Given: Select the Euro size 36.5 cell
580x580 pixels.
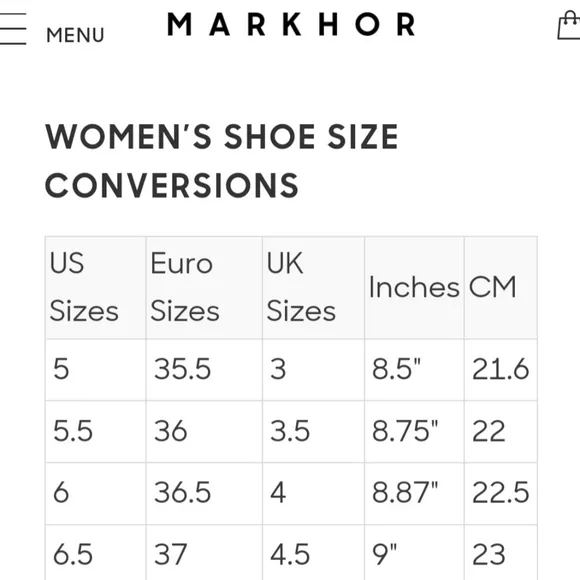Looking at the screenshot, I should pyautogui.click(x=204, y=493).
